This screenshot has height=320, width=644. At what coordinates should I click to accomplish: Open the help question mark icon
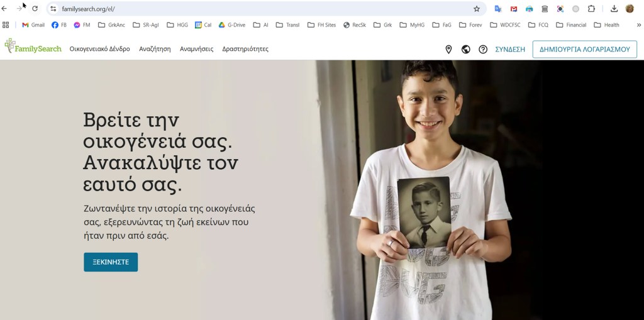click(483, 49)
